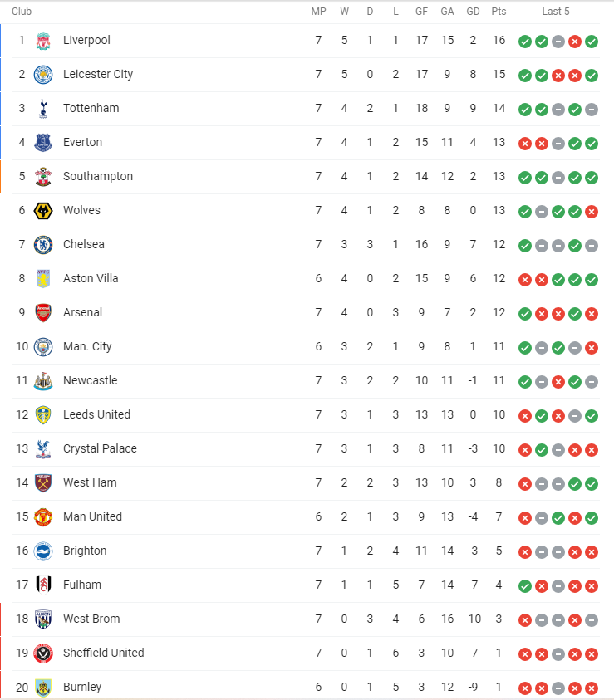Open the Crystal Palace team link

[x=100, y=448]
